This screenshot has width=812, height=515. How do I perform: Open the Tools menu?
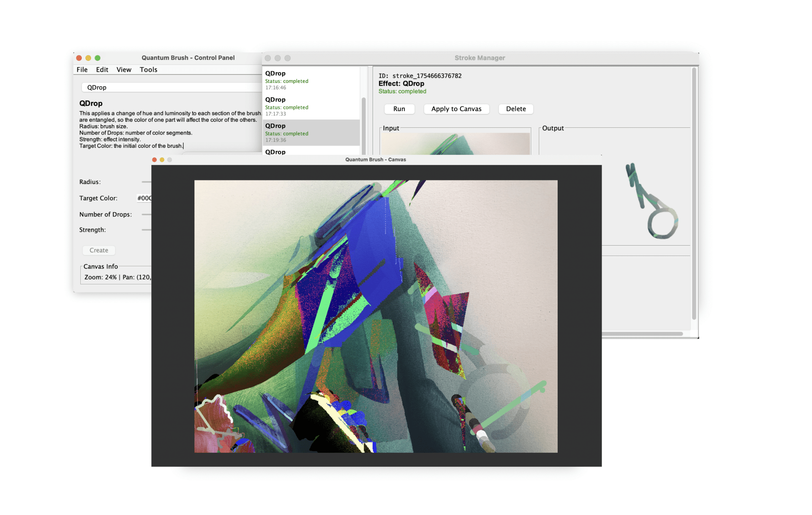coord(148,70)
